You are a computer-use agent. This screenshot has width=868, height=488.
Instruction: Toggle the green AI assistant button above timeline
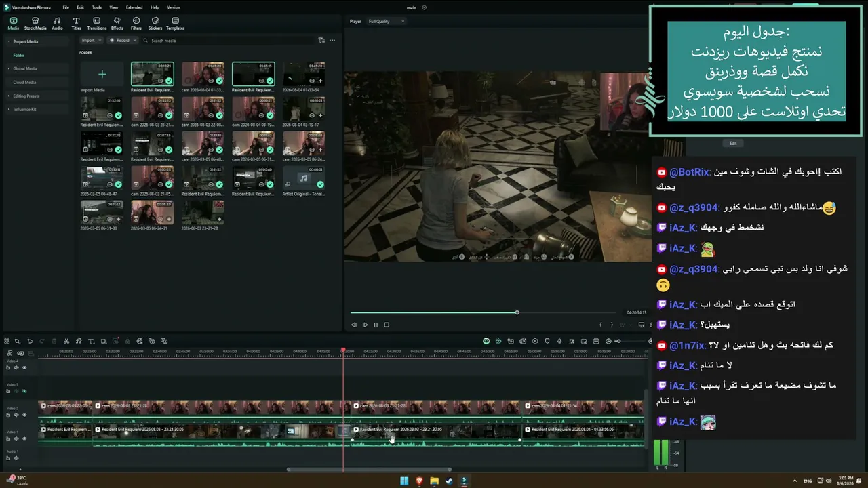tap(486, 341)
